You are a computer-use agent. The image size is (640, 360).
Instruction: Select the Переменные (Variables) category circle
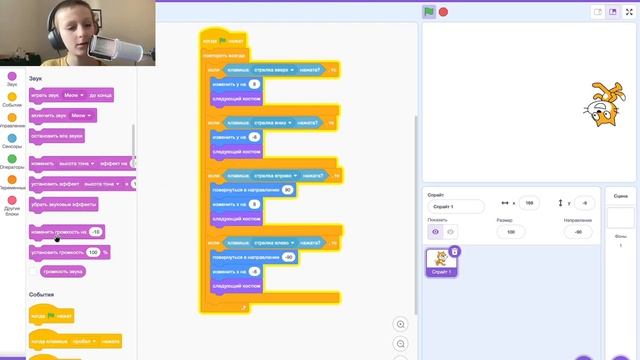[12, 180]
